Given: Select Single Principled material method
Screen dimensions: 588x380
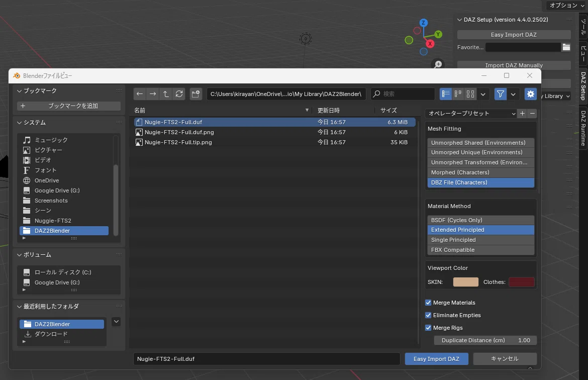Looking at the screenshot, I should tap(481, 240).
